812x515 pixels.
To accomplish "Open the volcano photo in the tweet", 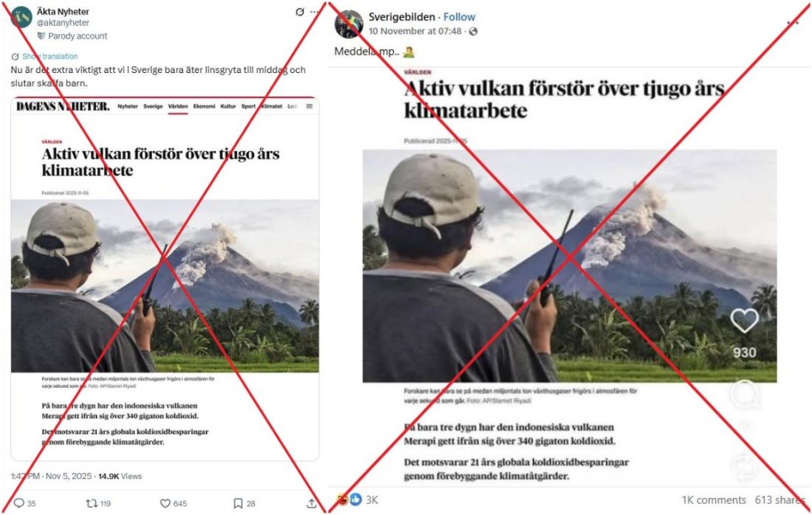I will pyautogui.click(x=165, y=286).
